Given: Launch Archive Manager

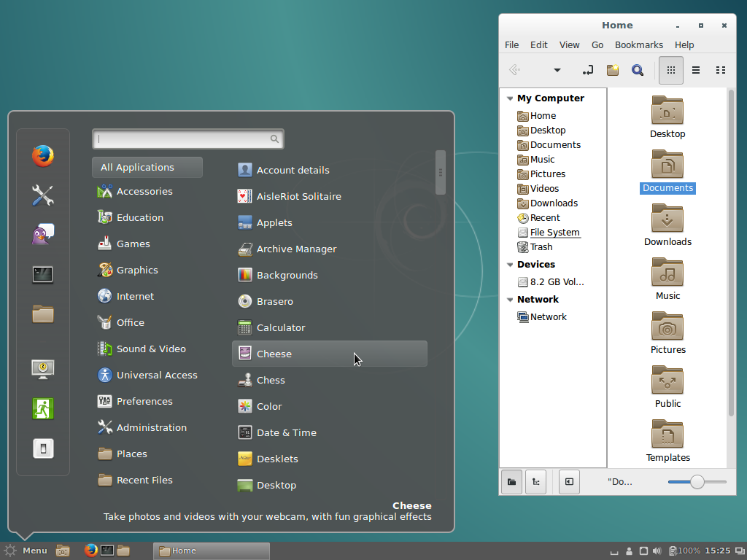Looking at the screenshot, I should tap(329, 249).
